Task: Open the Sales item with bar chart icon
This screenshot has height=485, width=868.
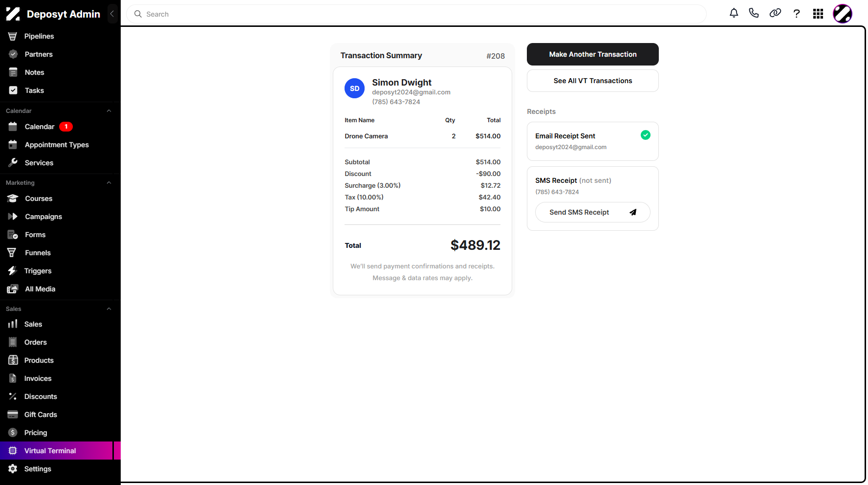Action: pos(56,324)
